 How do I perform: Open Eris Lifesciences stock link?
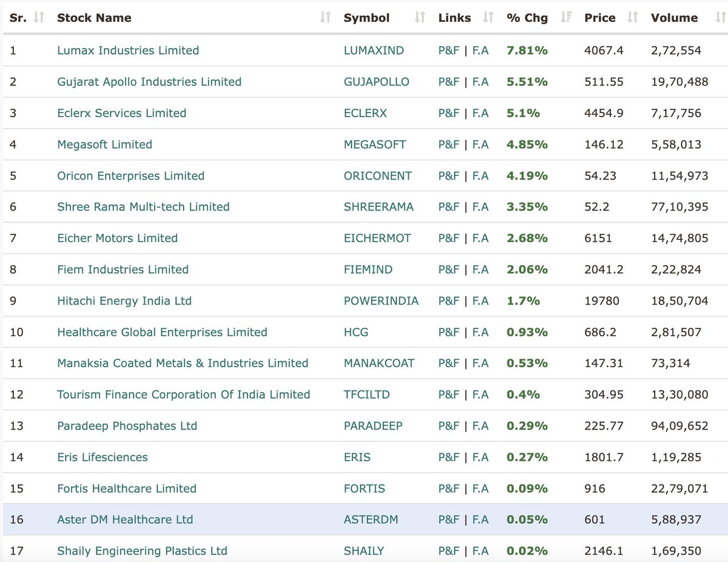point(103,457)
